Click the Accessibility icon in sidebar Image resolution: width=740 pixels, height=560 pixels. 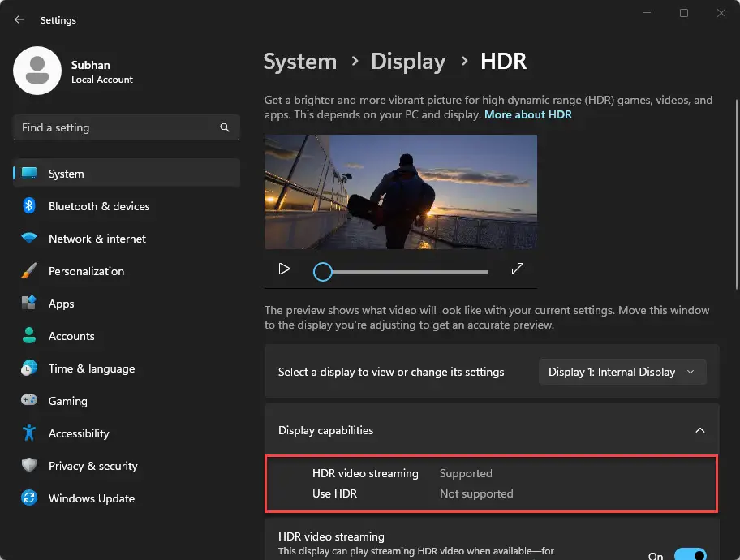click(x=29, y=433)
